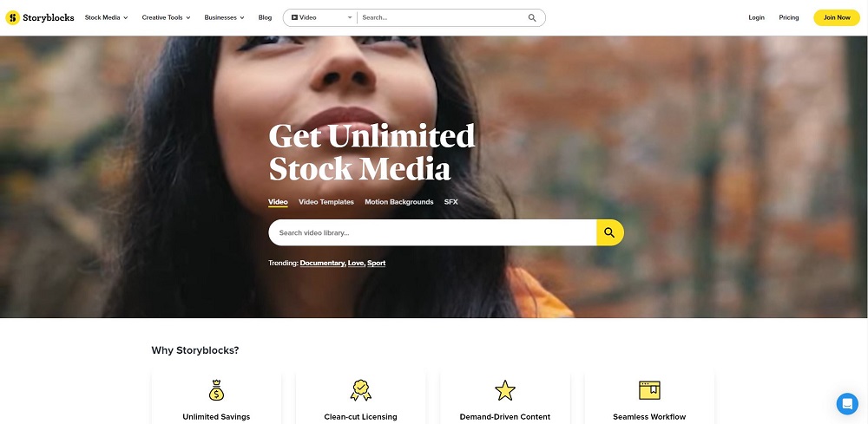Click the trending Documentary link

pyautogui.click(x=323, y=263)
